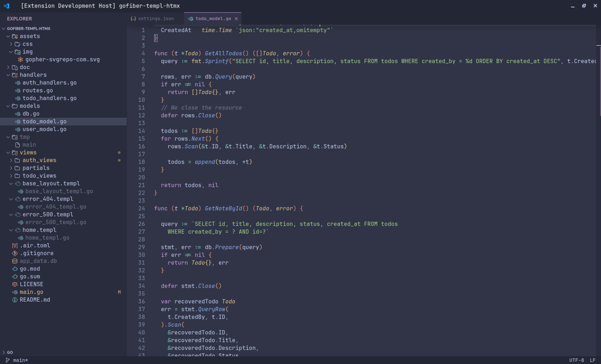Viewport: 601px width, 364px height.
Task: Click the Go icon beside todo_handlers.go
Action: (18, 98)
